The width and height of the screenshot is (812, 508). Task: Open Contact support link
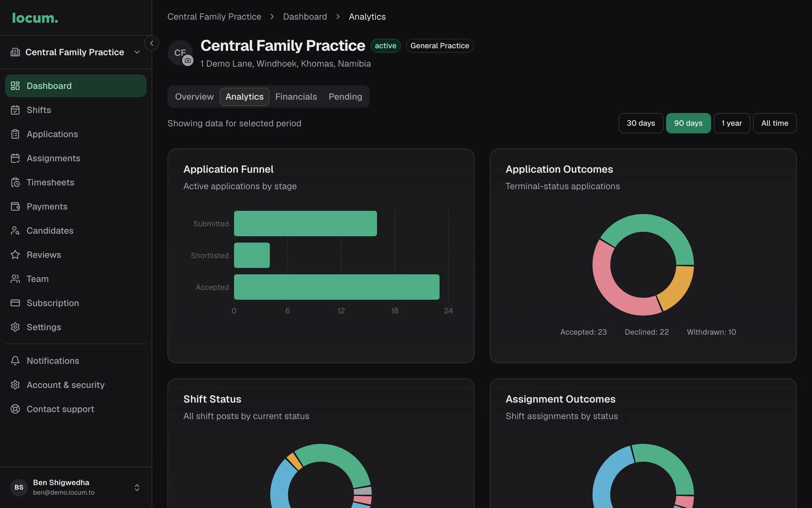point(76,409)
